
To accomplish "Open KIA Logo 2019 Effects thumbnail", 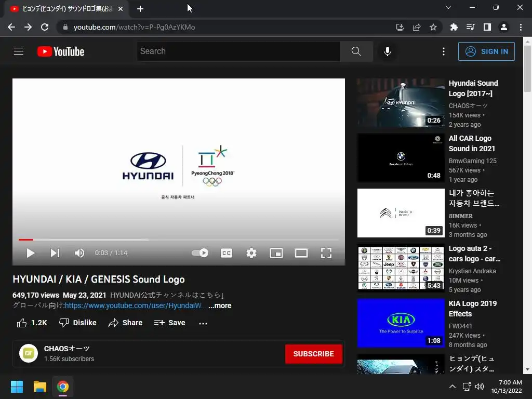I will [401, 323].
